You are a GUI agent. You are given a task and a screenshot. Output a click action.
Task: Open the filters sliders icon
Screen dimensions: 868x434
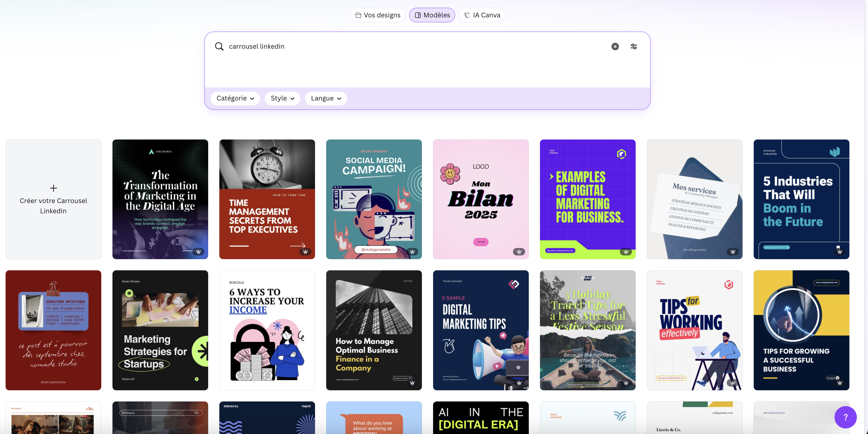633,46
